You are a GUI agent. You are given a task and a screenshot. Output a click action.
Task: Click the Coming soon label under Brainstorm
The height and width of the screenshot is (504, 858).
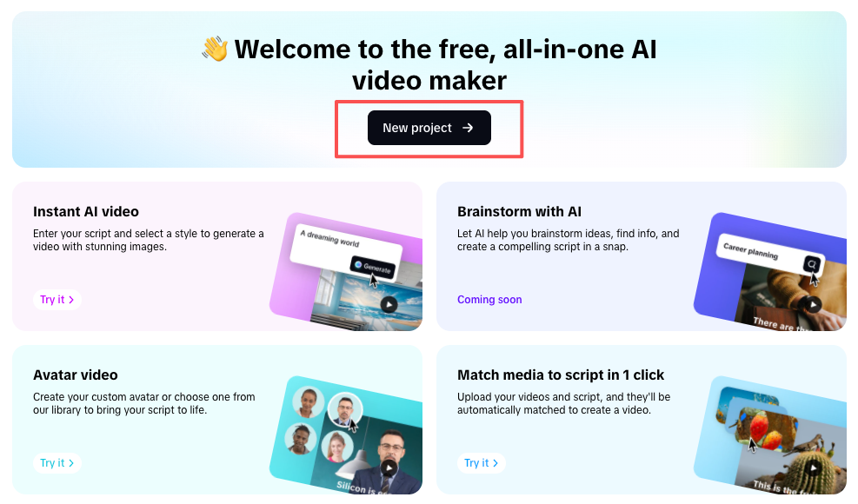(489, 299)
